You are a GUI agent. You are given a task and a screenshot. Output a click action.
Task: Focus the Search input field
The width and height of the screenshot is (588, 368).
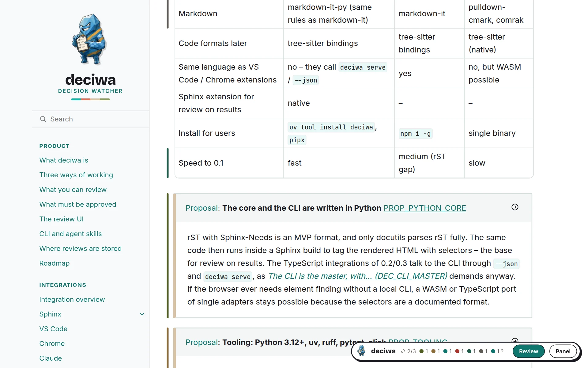(91, 119)
